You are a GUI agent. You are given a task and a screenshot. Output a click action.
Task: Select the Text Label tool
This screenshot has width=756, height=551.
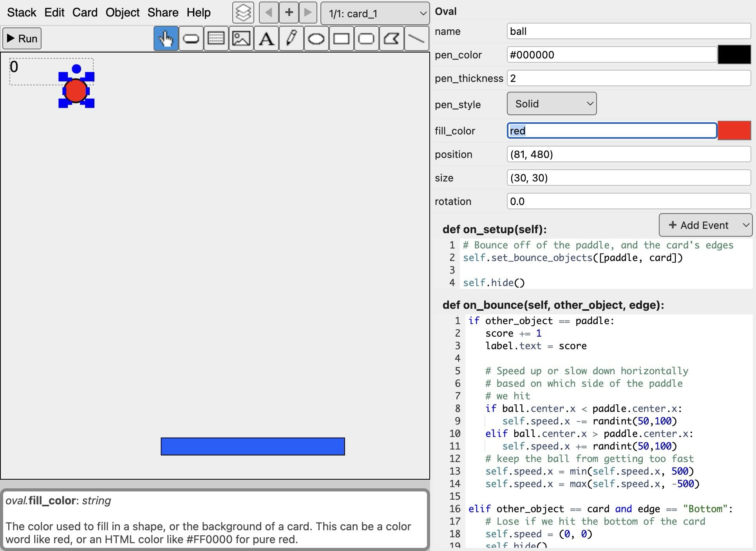[x=266, y=38]
